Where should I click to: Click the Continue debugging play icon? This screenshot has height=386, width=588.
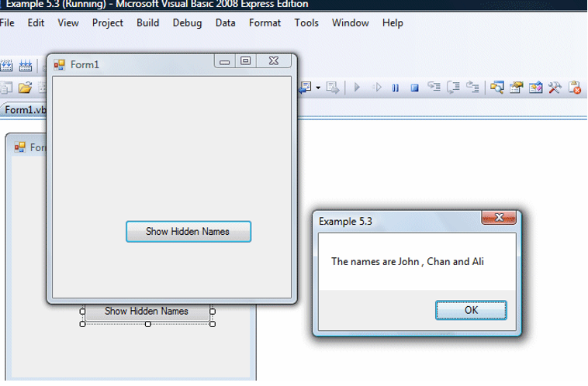pyautogui.click(x=357, y=88)
